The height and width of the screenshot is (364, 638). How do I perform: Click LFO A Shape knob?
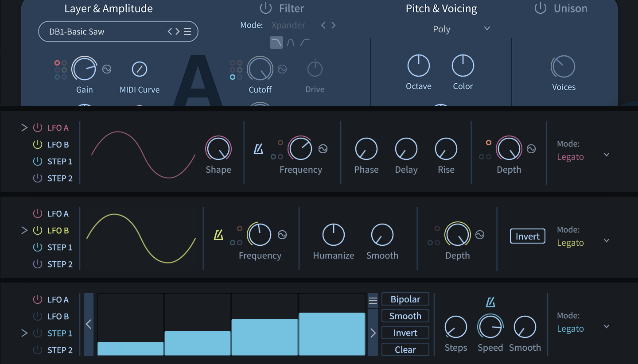(218, 148)
